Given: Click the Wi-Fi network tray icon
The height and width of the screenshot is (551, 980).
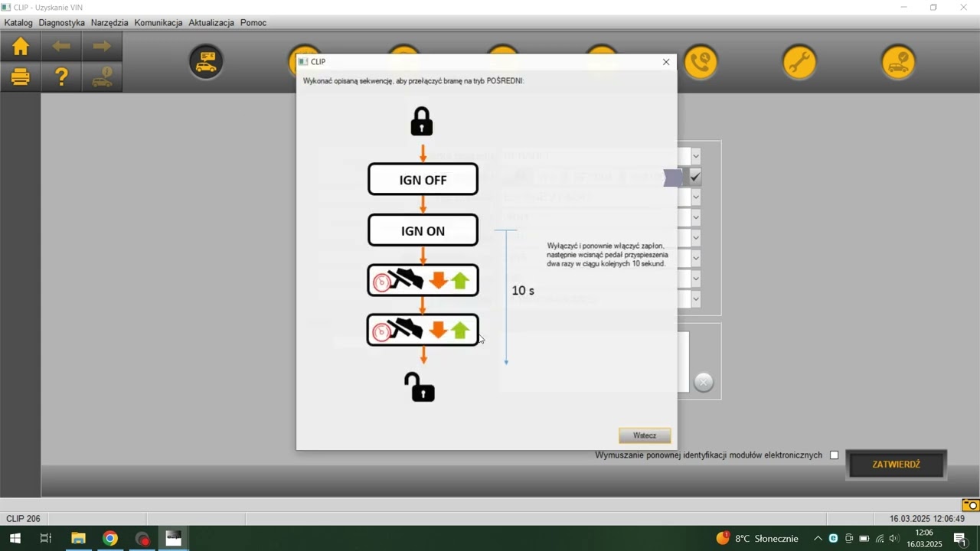Looking at the screenshot, I should pyautogui.click(x=880, y=539).
